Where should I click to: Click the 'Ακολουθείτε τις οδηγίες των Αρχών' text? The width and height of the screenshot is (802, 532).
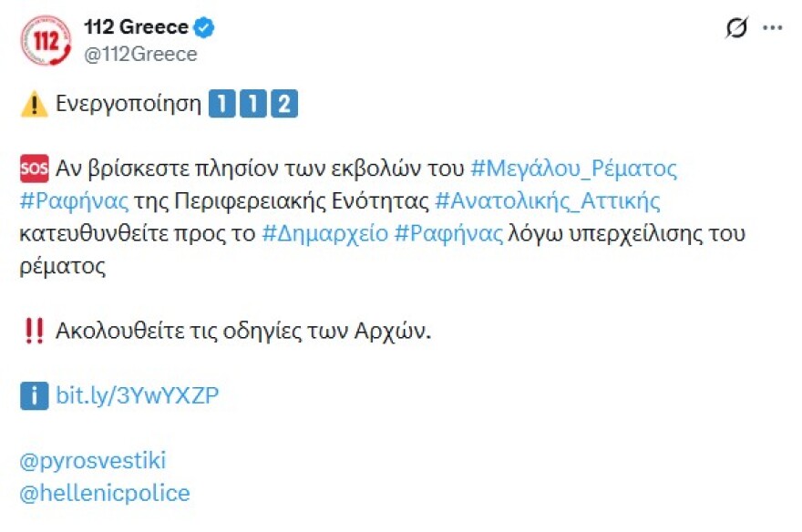coord(242,331)
